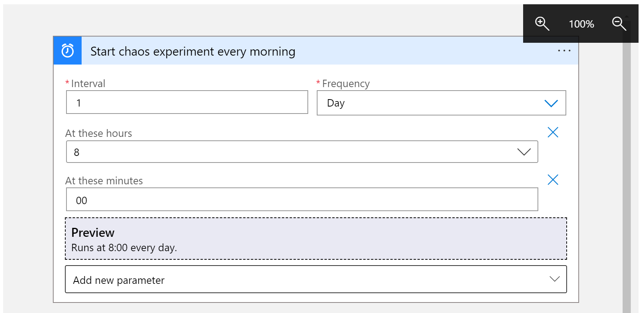The height and width of the screenshot is (313, 644).
Task: Click the alarm icon in the blue header
Action: [x=67, y=51]
